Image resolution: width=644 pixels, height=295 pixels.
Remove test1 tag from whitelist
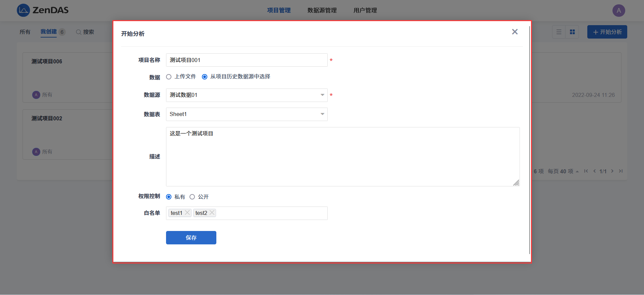point(187,213)
